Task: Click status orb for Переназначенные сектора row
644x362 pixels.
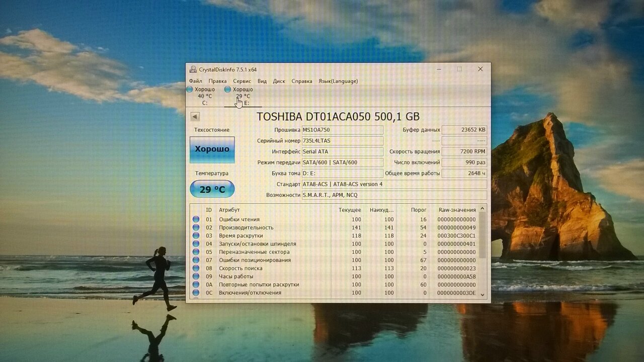Action: (196, 252)
